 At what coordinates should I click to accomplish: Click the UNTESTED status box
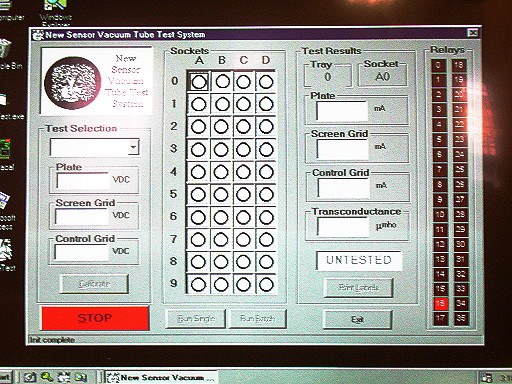pos(359,260)
